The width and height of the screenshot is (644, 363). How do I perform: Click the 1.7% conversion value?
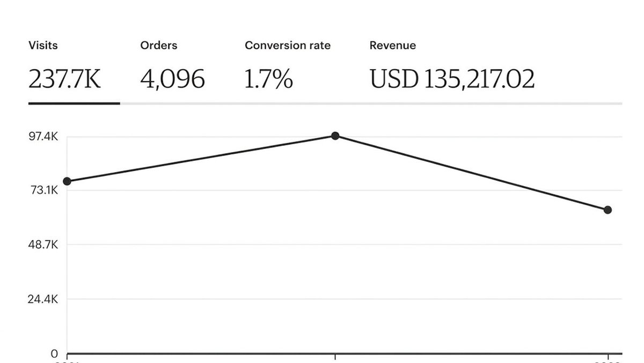[x=269, y=79]
